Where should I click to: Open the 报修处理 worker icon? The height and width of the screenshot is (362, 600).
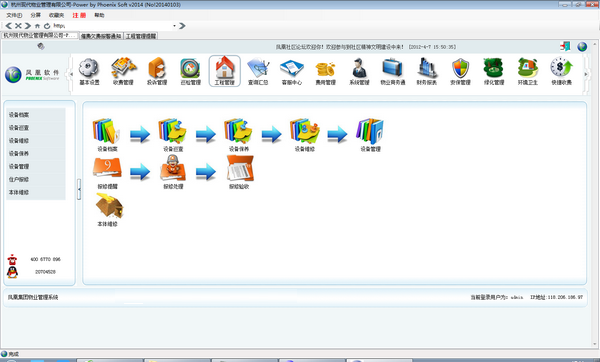pyautogui.click(x=173, y=168)
